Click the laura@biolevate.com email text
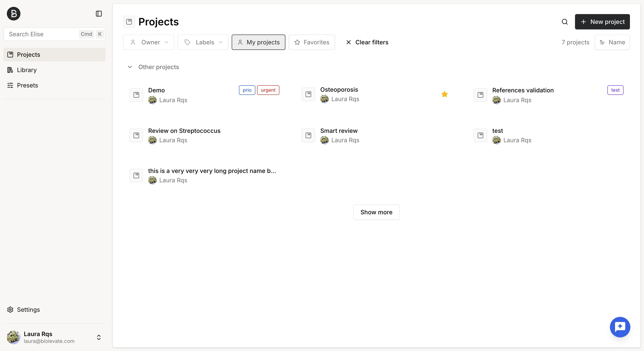Image resolution: width=644 pixels, height=351 pixels. [x=49, y=341]
